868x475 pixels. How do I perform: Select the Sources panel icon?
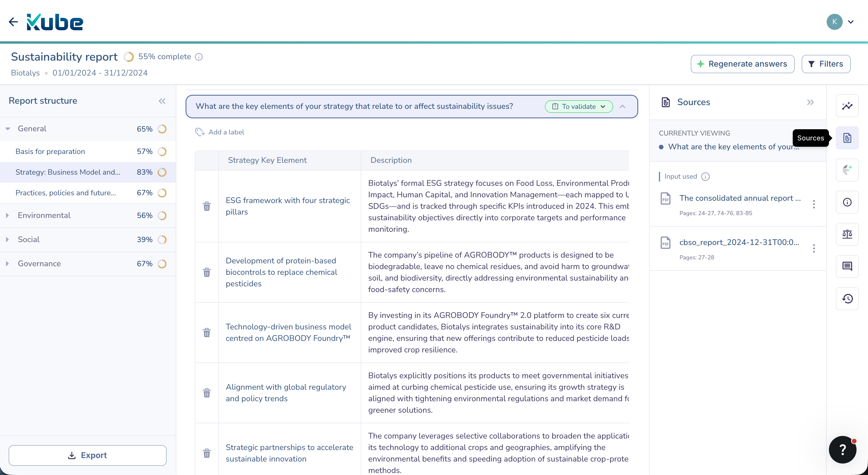click(847, 138)
